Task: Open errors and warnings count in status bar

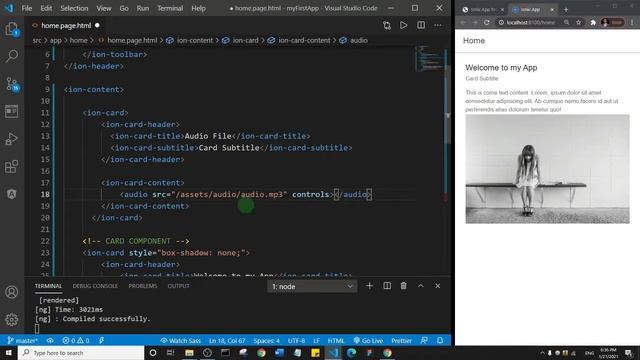Action: click(76, 340)
